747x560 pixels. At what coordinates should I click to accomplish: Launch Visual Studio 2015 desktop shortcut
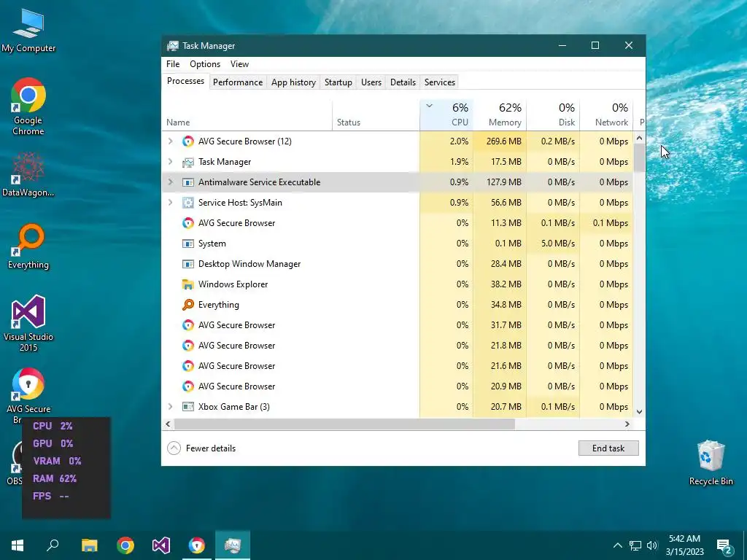point(28,324)
